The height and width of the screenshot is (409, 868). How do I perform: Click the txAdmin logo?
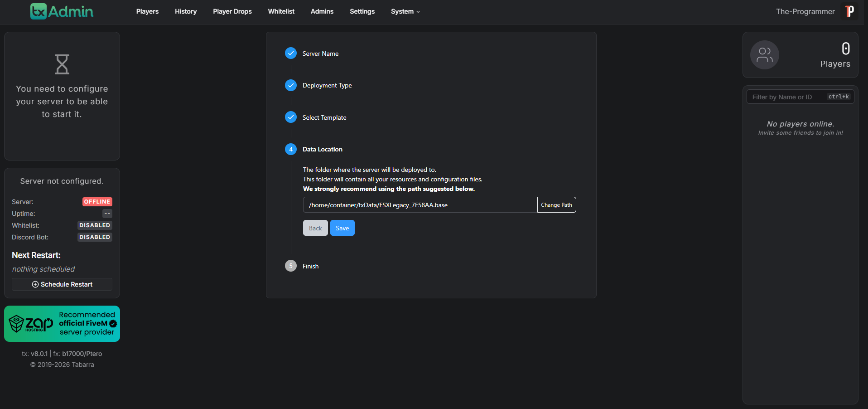coord(62,11)
